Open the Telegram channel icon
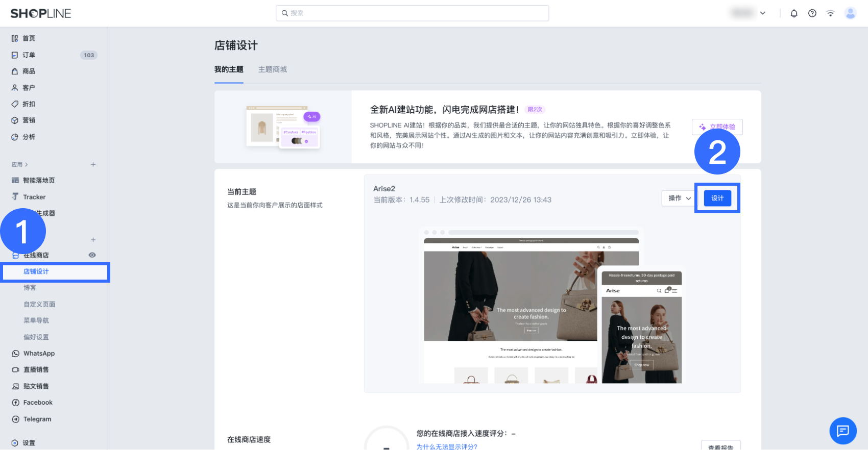 click(x=16, y=419)
